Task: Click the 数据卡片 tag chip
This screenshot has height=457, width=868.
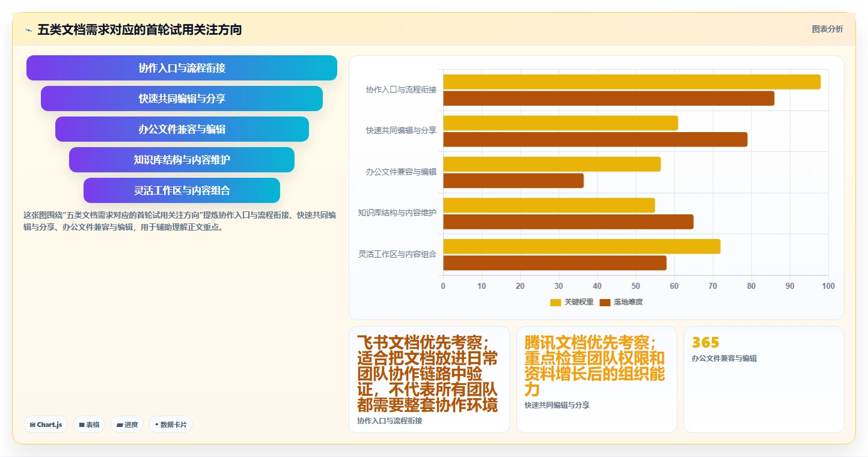Action: (x=171, y=425)
